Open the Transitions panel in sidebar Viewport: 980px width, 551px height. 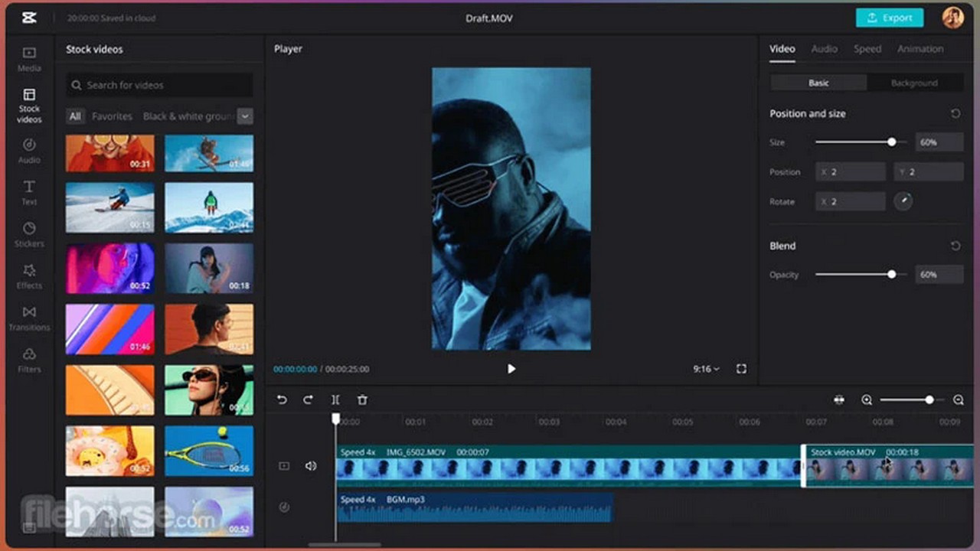[29, 318]
